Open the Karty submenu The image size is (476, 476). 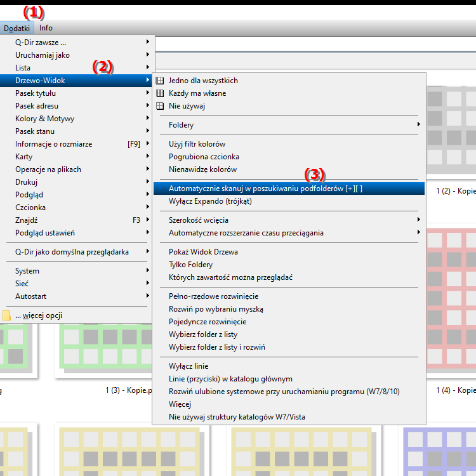point(76,157)
